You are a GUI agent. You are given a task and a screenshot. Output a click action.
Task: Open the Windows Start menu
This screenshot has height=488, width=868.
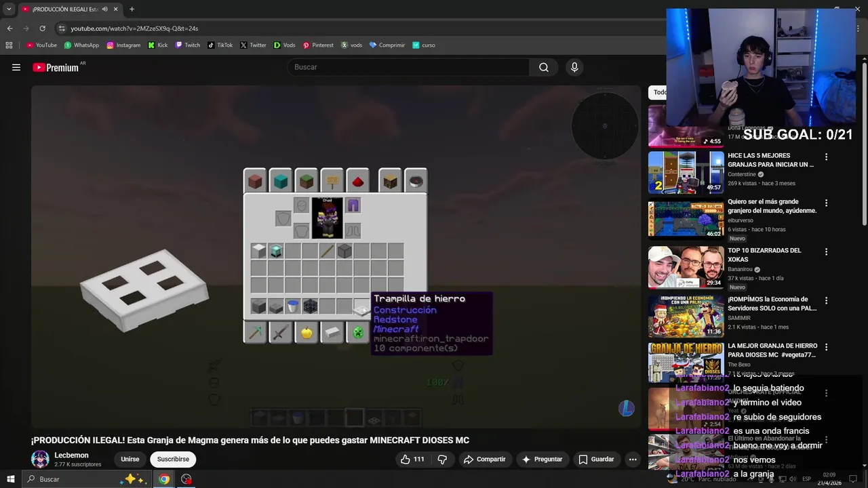pos(10,479)
